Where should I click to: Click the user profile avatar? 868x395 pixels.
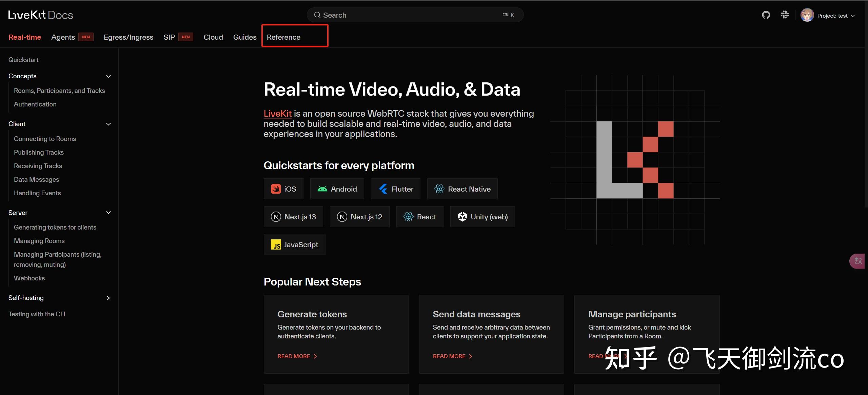coord(807,15)
